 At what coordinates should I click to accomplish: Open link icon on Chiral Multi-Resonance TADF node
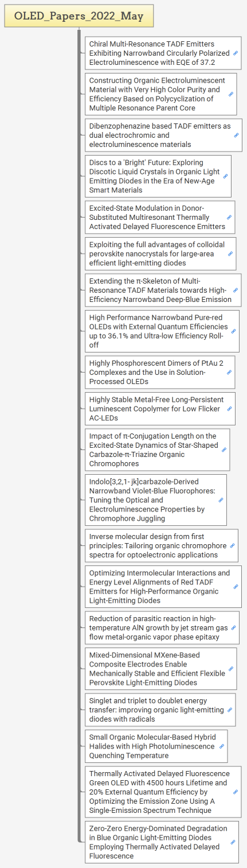pyautogui.click(x=236, y=53)
